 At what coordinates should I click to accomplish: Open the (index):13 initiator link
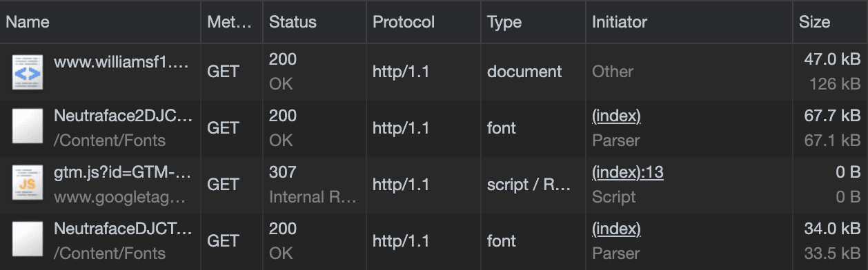628,173
